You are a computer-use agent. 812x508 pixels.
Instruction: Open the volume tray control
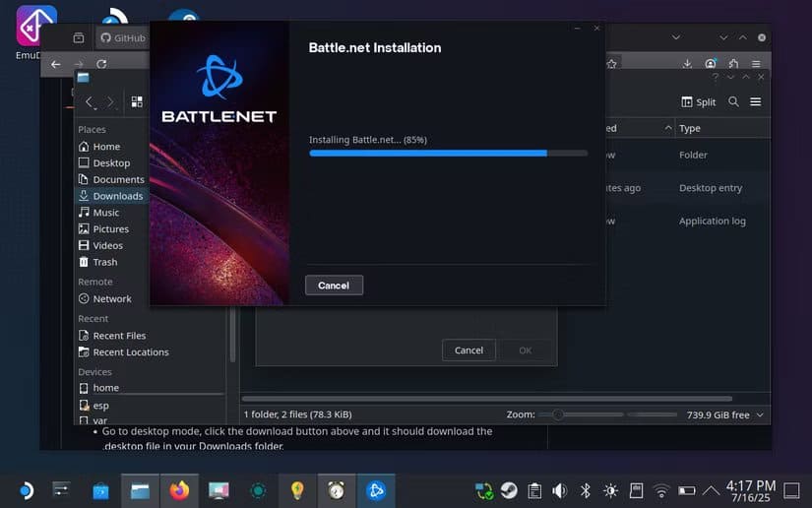point(560,490)
